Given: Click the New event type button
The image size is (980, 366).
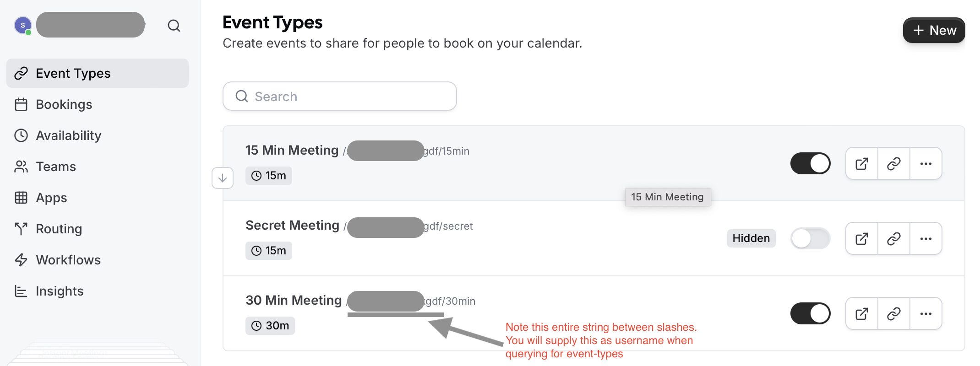Looking at the screenshot, I should [934, 30].
